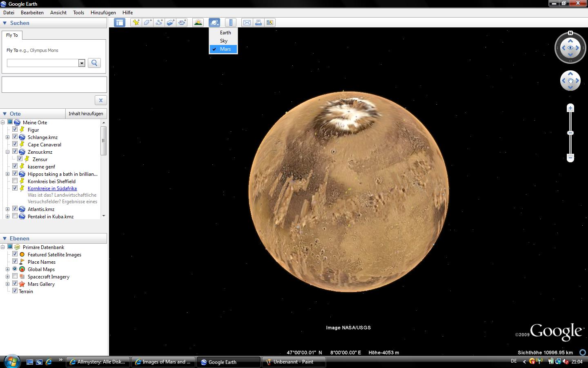The height and width of the screenshot is (368, 588).
Task: Show sunlight across the landscape
Action: [x=198, y=22]
